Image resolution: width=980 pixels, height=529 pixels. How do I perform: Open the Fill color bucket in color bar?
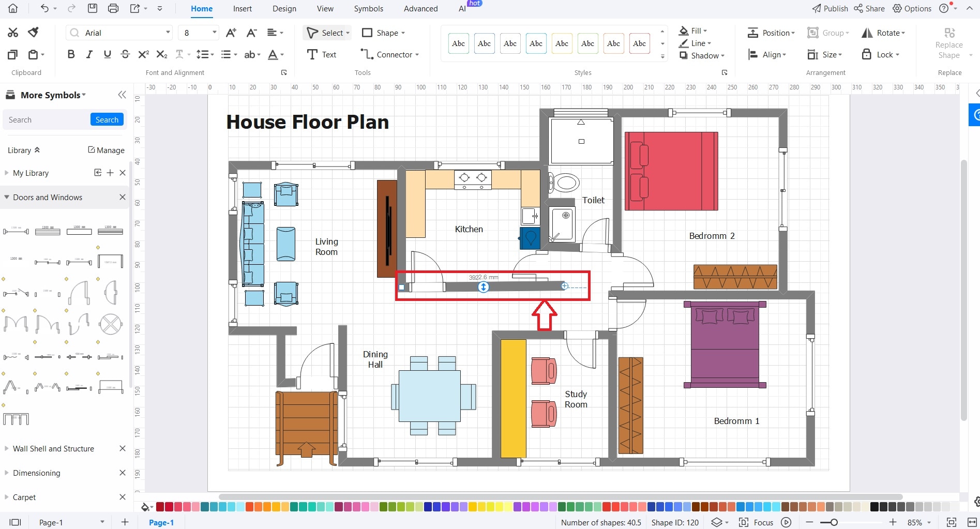[146, 507]
